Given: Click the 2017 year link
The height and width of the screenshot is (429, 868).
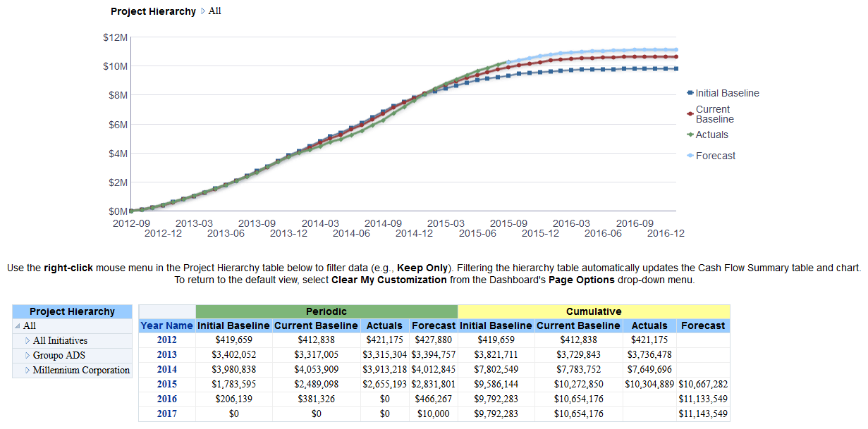Looking at the screenshot, I should coord(167,414).
